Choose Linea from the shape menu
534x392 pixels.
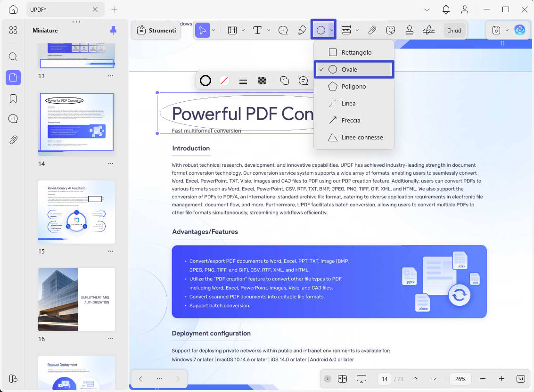point(353,103)
